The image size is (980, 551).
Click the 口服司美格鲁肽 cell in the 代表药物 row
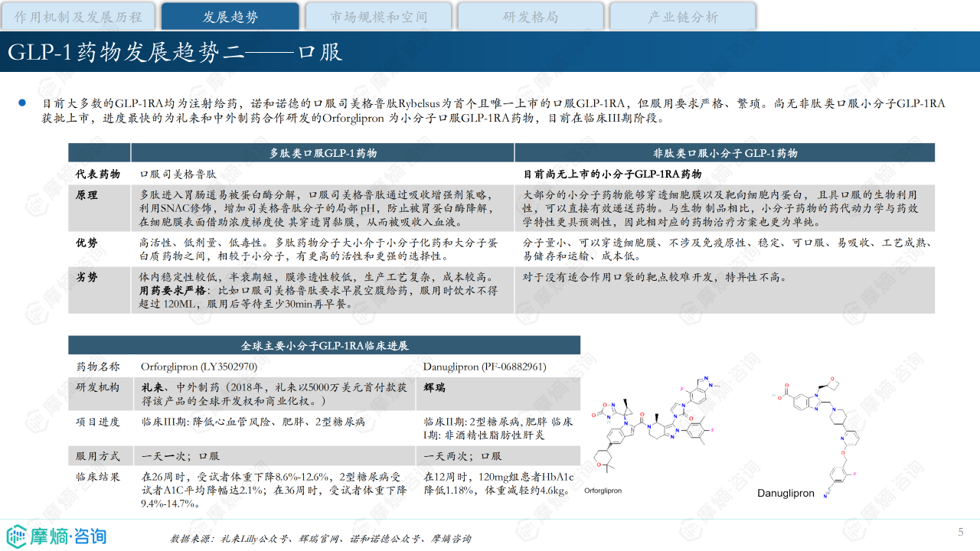click(178, 174)
